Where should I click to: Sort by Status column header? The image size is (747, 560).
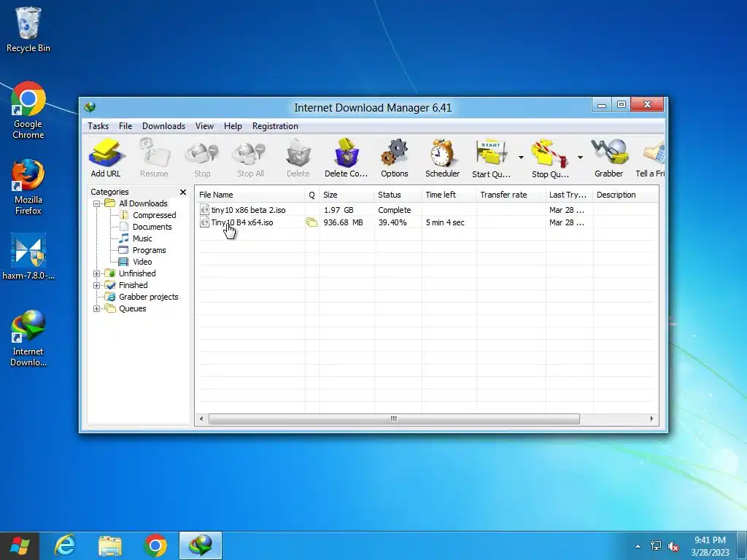click(x=398, y=195)
